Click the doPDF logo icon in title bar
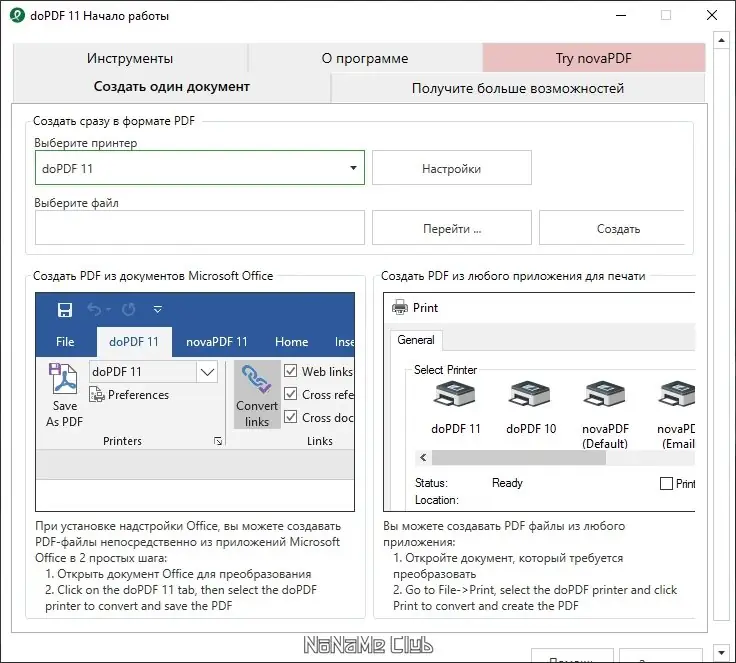This screenshot has height=663, width=736. (17, 15)
